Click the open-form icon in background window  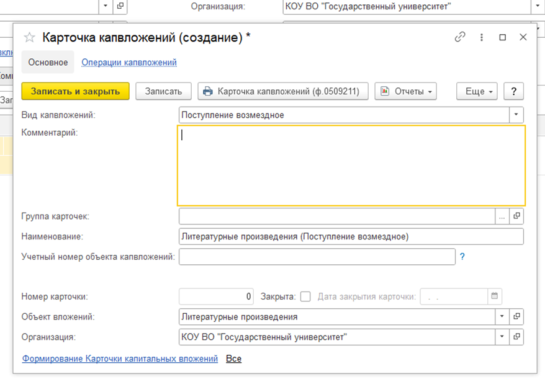coord(120,6)
